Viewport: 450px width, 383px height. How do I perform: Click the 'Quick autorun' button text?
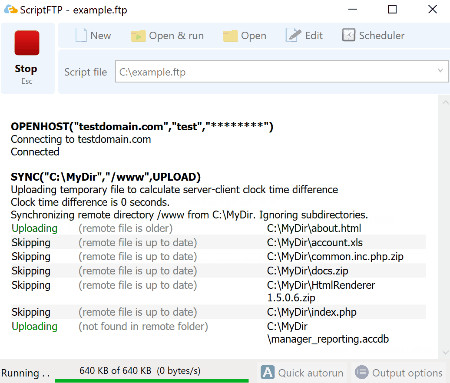310,373
